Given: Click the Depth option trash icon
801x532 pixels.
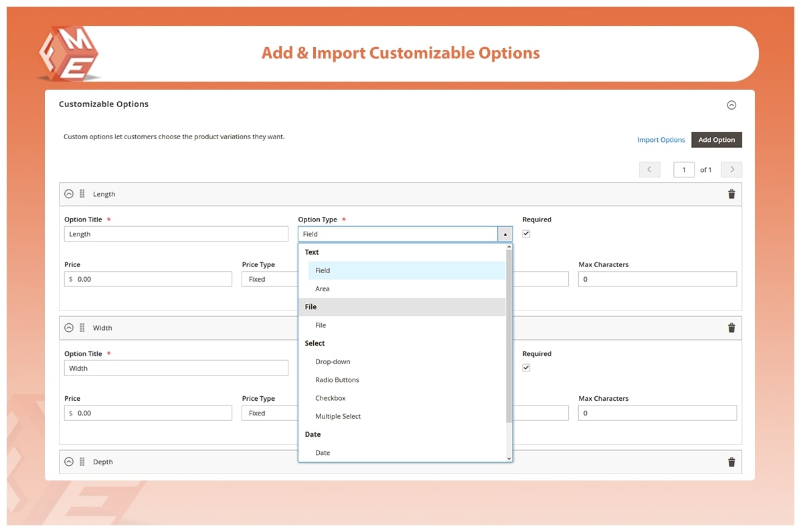Looking at the screenshot, I should (731, 462).
